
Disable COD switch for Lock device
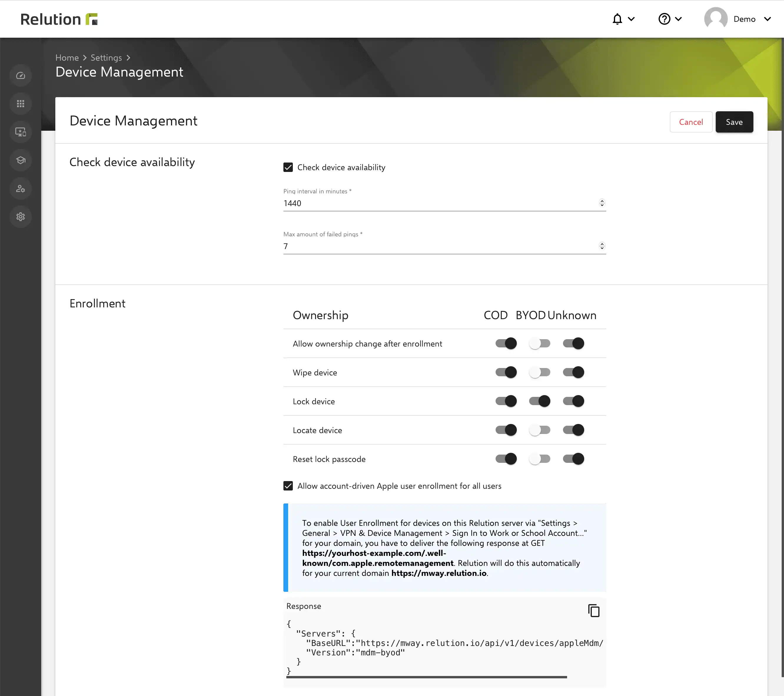click(x=506, y=401)
